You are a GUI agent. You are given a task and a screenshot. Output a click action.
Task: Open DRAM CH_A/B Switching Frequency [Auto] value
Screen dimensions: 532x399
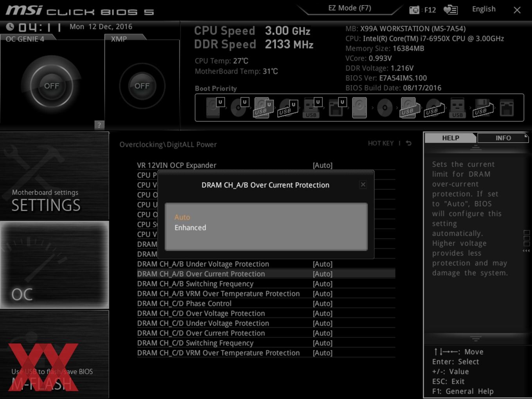[323, 284]
